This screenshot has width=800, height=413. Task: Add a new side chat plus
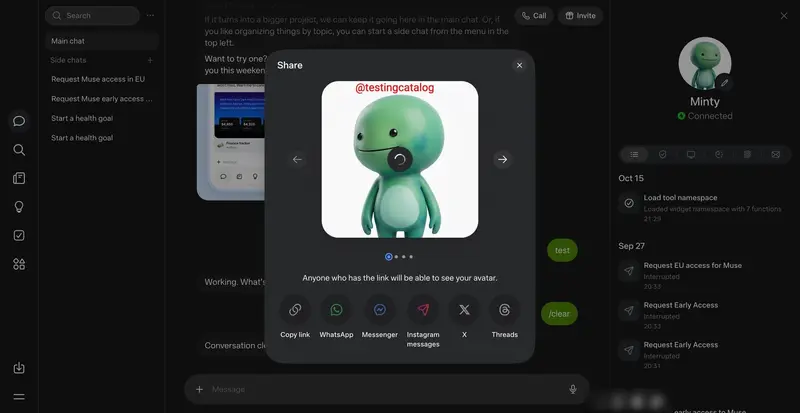point(150,60)
